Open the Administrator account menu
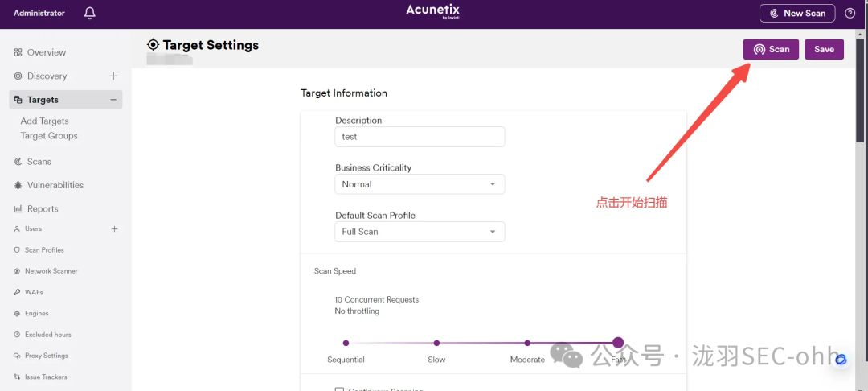Image resolution: width=868 pixels, height=391 pixels. coord(39,14)
